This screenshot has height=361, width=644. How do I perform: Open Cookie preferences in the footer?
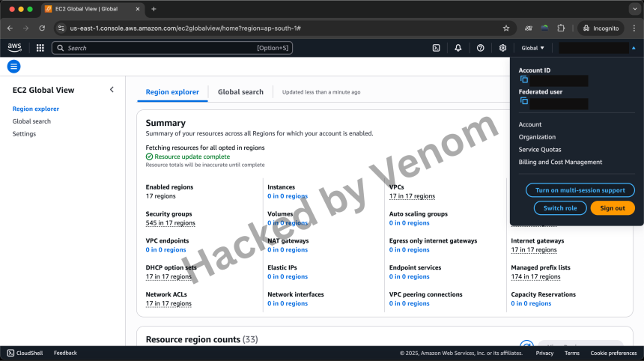(x=613, y=354)
